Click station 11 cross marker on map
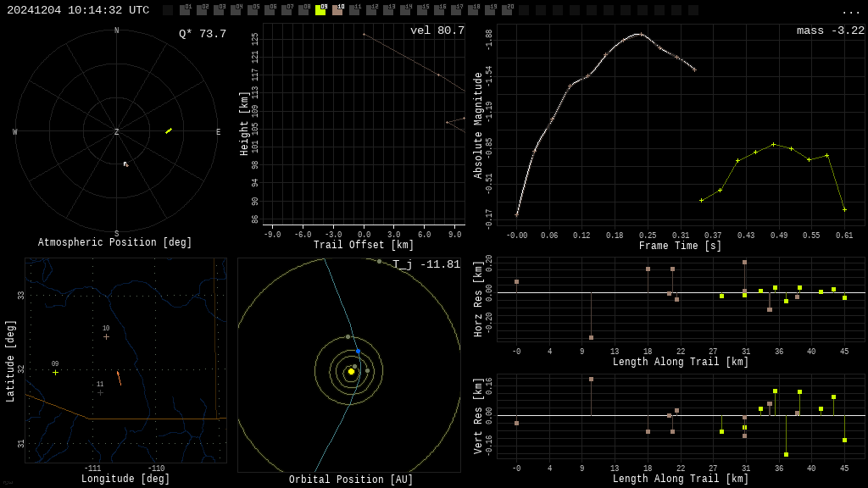The image size is (868, 488). (x=100, y=392)
